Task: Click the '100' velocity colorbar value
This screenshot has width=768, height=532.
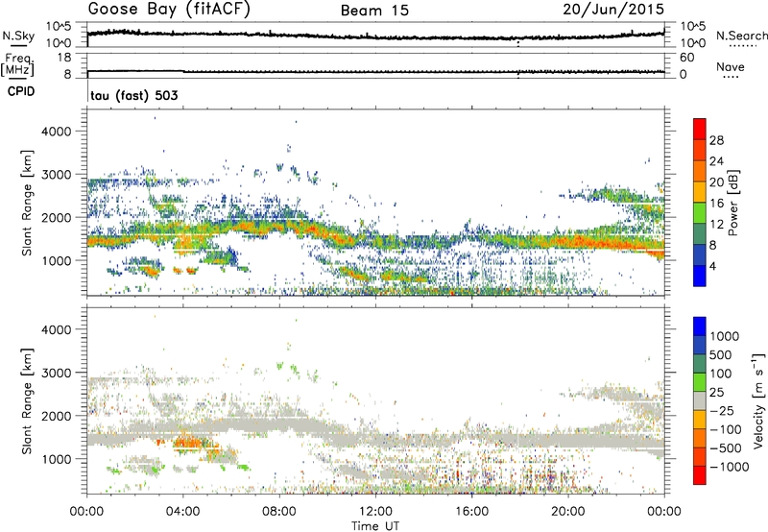Action: click(721, 374)
